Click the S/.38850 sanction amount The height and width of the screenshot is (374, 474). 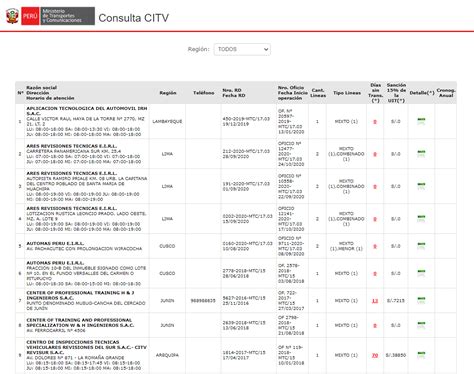[396, 355]
